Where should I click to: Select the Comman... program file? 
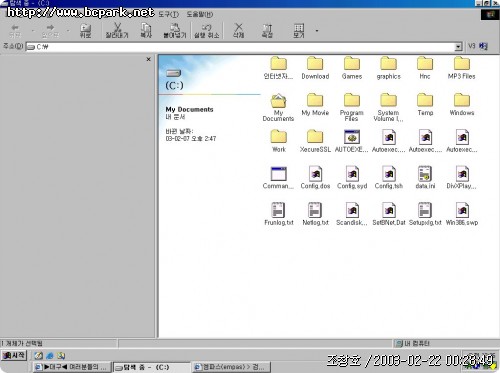[278, 178]
